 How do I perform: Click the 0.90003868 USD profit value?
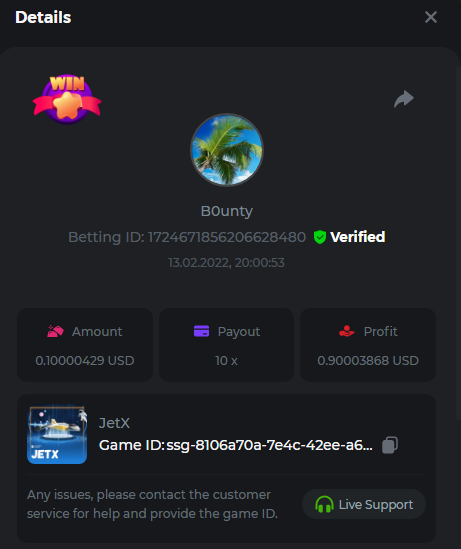point(368,361)
